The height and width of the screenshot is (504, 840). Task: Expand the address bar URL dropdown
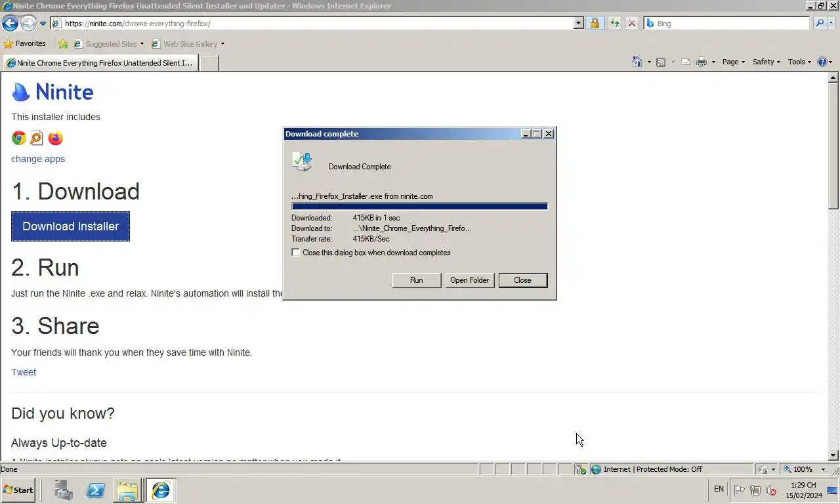[x=578, y=24]
